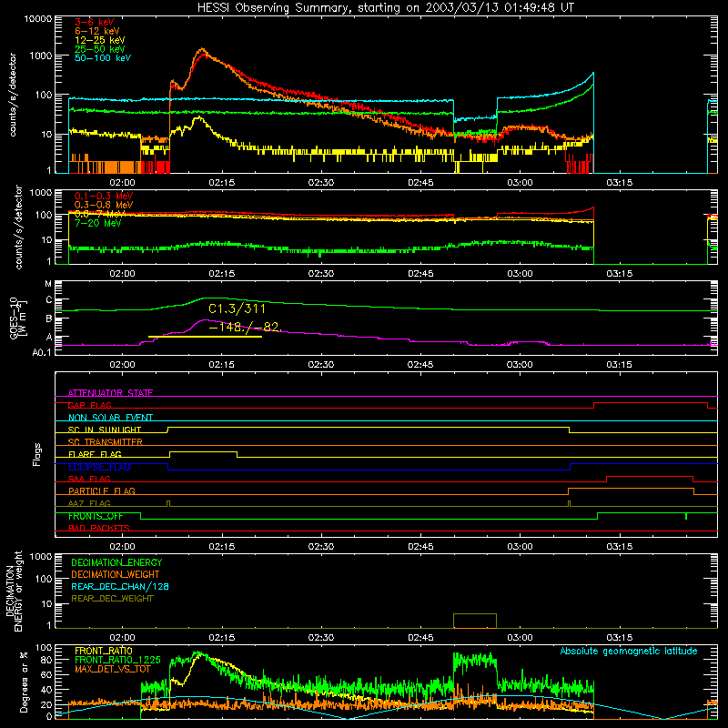728x728 pixels.
Task: Click the Absolute geomagnetic latitude label
Action: [x=629, y=652]
